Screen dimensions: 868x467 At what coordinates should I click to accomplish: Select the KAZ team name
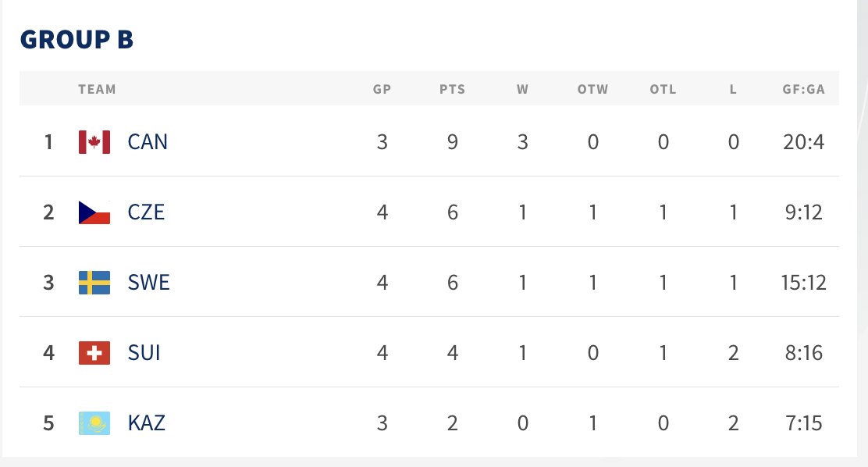pyautogui.click(x=146, y=423)
